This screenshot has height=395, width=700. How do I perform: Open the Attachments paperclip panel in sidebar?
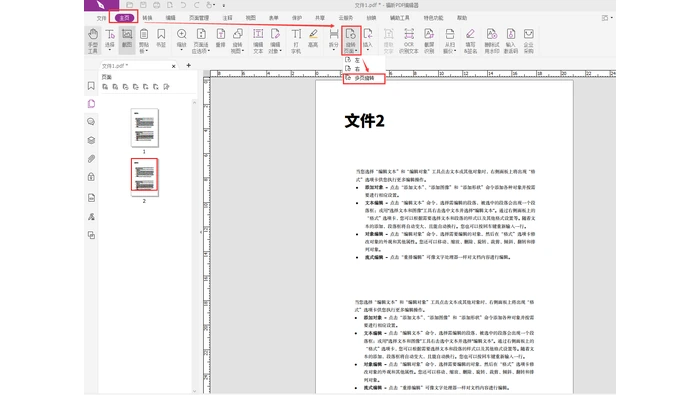[91, 158]
